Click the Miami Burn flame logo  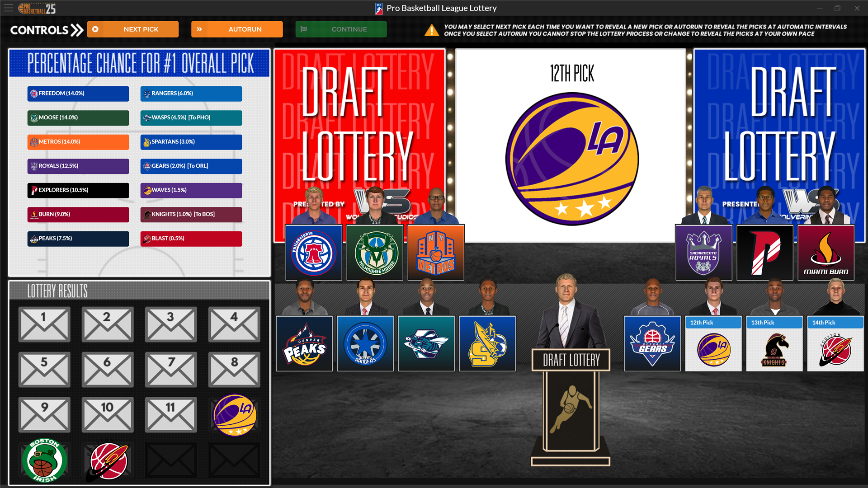click(826, 252)
